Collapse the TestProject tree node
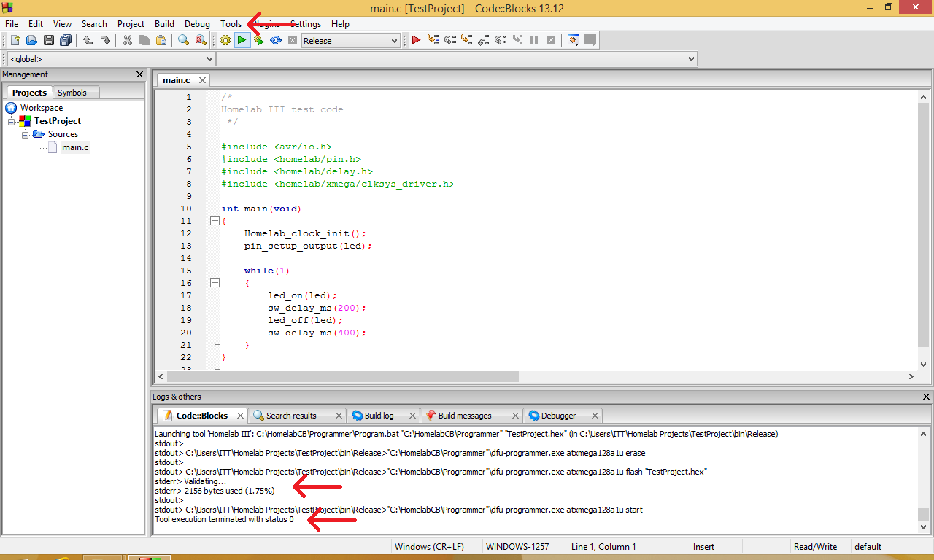Screen dimensions: 934x560 (12, 121)
